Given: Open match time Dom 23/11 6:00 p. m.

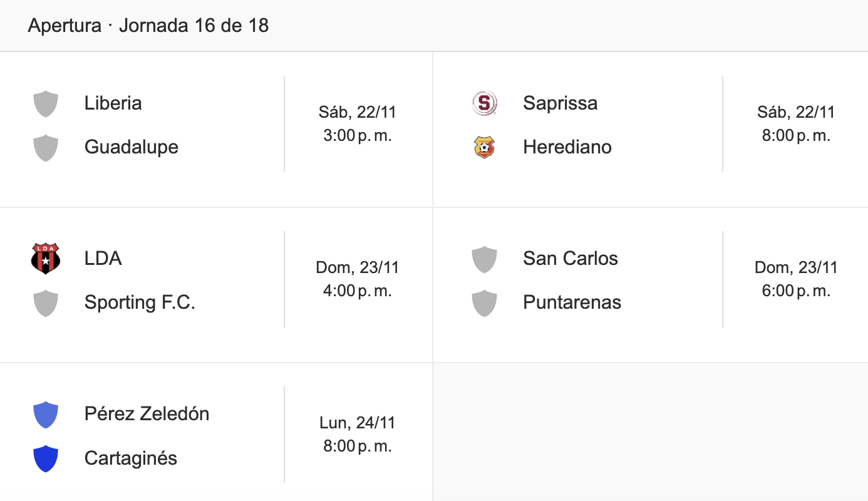Looking at the screenshot, I should (x=796, y=279).
